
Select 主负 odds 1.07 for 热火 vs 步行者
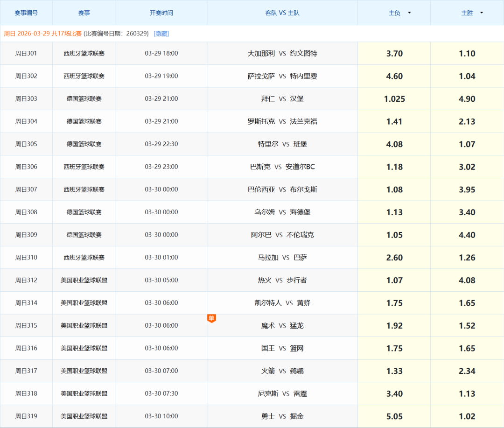(x=394, y=280)
